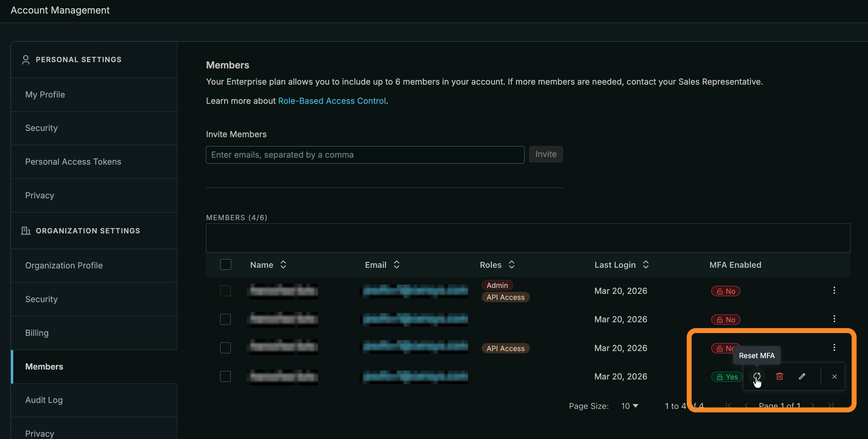
Task: Check the fourth member row checkbox
Action: click(x=225, y=376)
